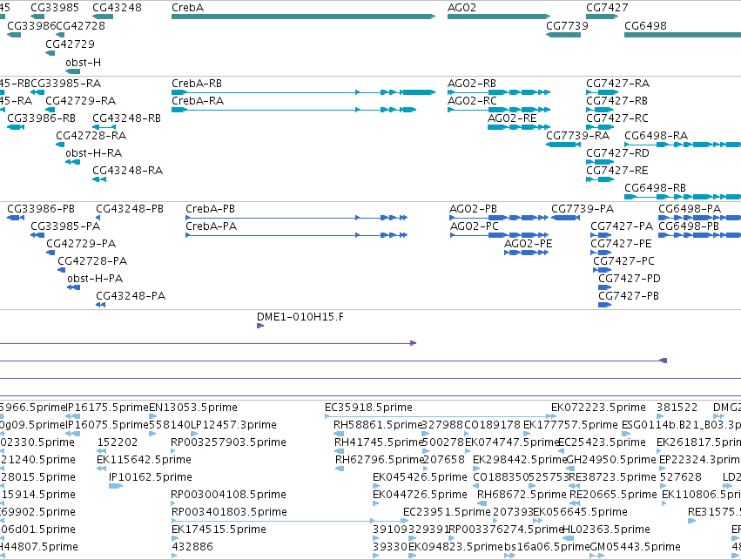Click the CG6498-RB transcript label
This screenshot has width=741, height=560.
(655, 188)
